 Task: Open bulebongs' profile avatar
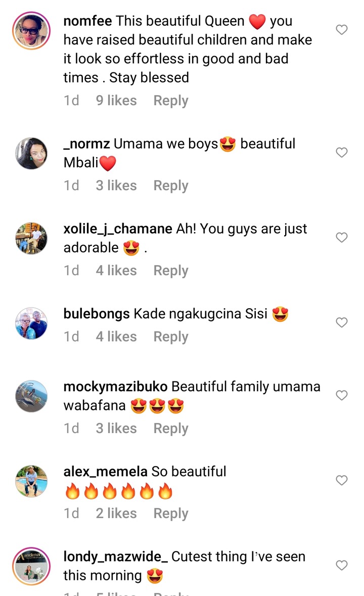[31, 323]
